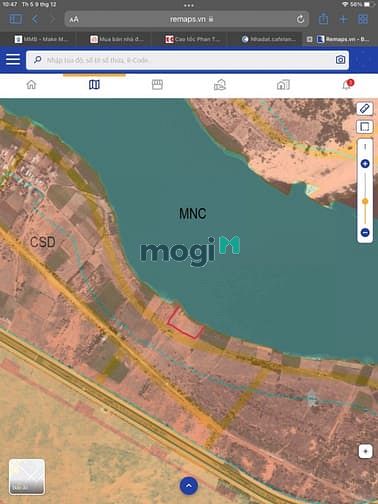This screenshot has height=504, width=378.
Task: Switch to the MMB browser tab
Action: point(41,39)
